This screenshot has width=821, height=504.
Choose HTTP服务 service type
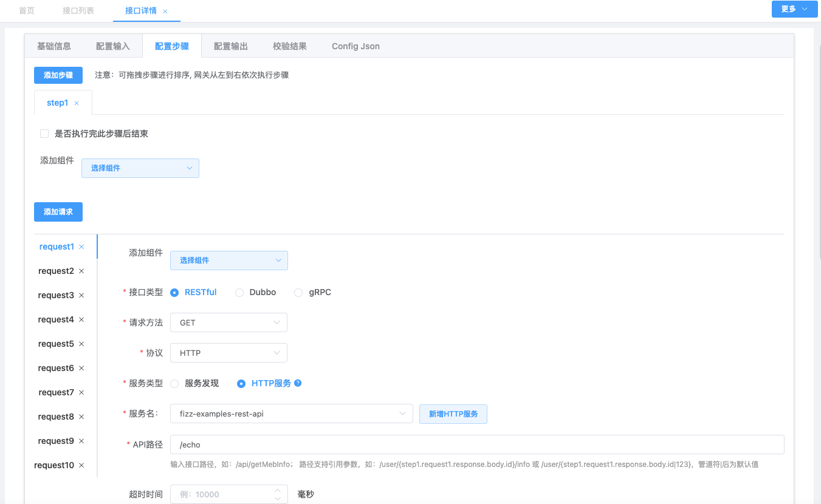coord(241,383)
